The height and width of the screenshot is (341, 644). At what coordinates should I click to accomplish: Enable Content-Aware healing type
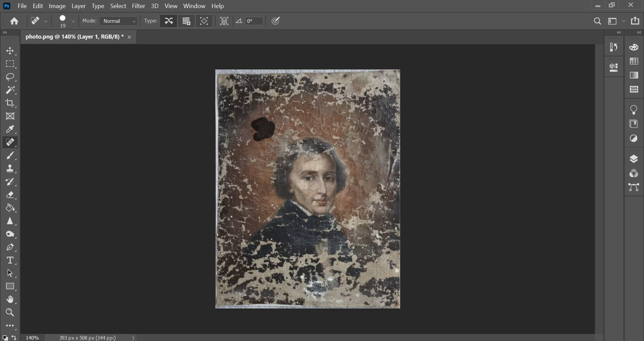point(169,21)
